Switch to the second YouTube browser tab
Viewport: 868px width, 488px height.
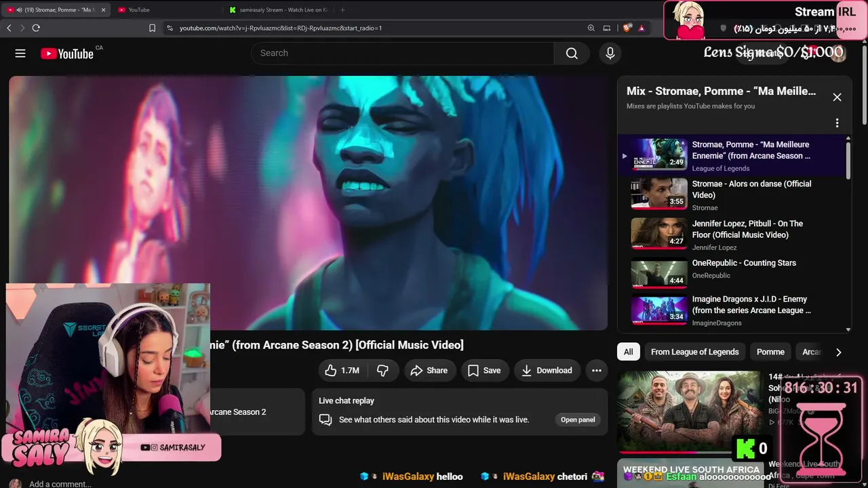coord(165,10)
